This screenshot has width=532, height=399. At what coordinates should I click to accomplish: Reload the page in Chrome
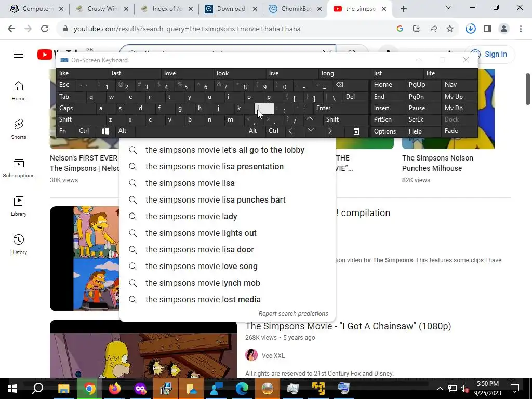tap(45, 29)
